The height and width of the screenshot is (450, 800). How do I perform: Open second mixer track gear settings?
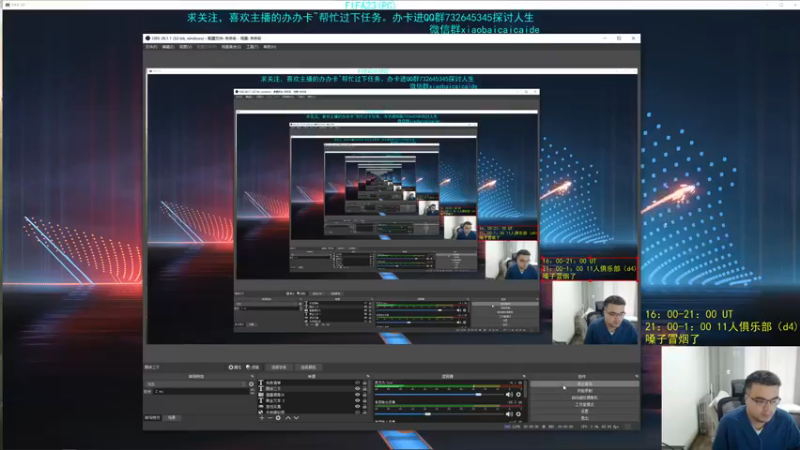(518, 414)
